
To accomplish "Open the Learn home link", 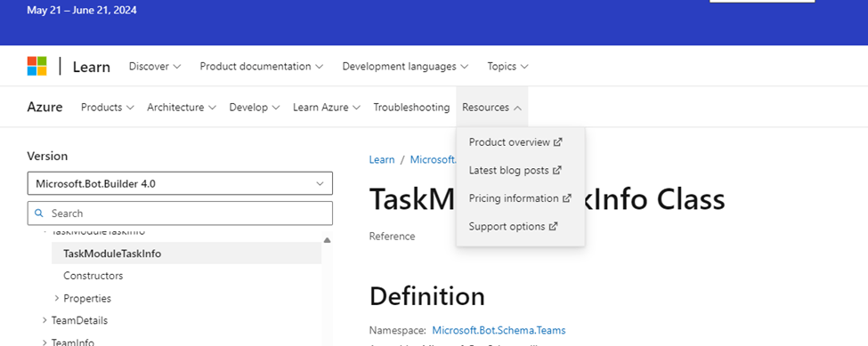I will [x=92, y=67].
